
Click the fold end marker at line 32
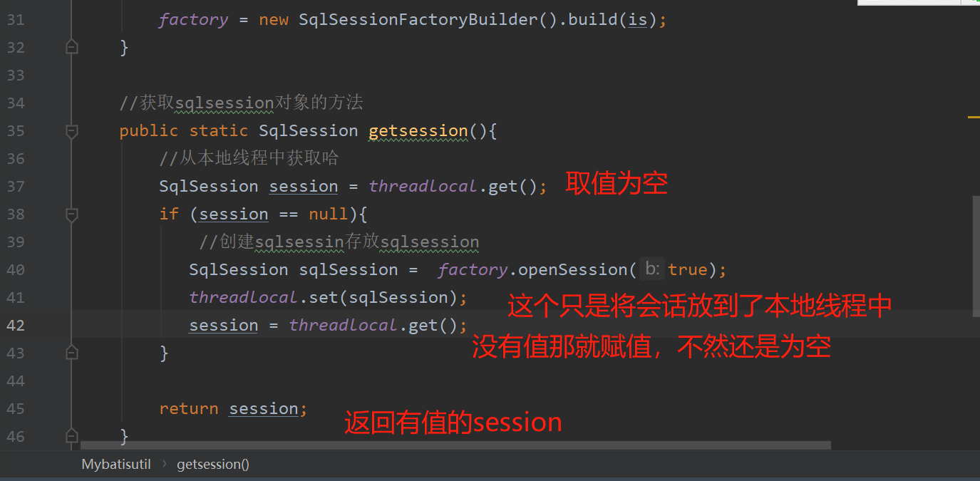point(71,47)
